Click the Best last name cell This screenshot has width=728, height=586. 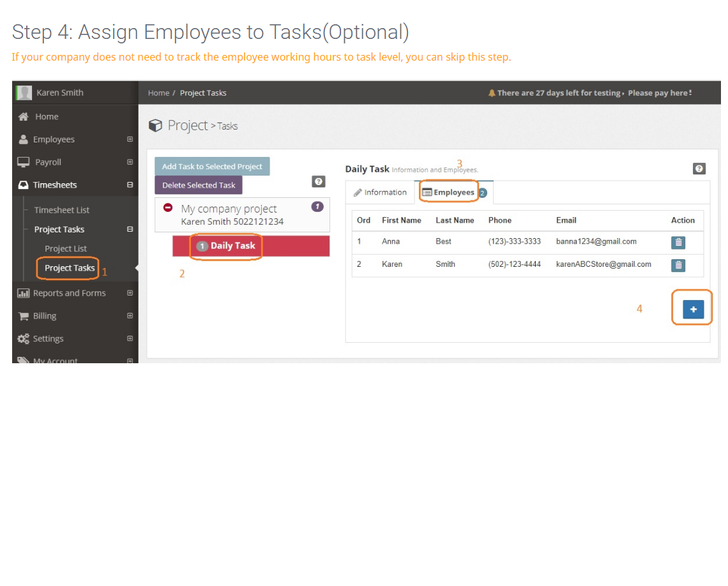443,241
